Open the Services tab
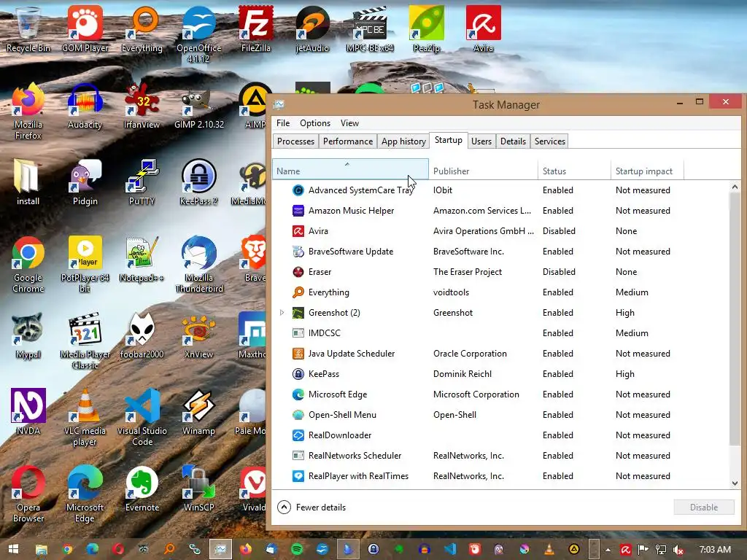 [x=550, y=141]
